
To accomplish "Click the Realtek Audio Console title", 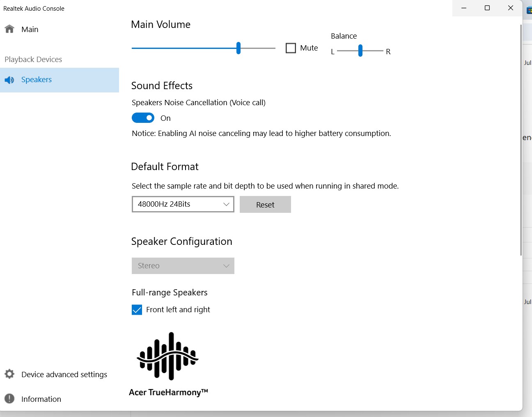I will [34, 9].
